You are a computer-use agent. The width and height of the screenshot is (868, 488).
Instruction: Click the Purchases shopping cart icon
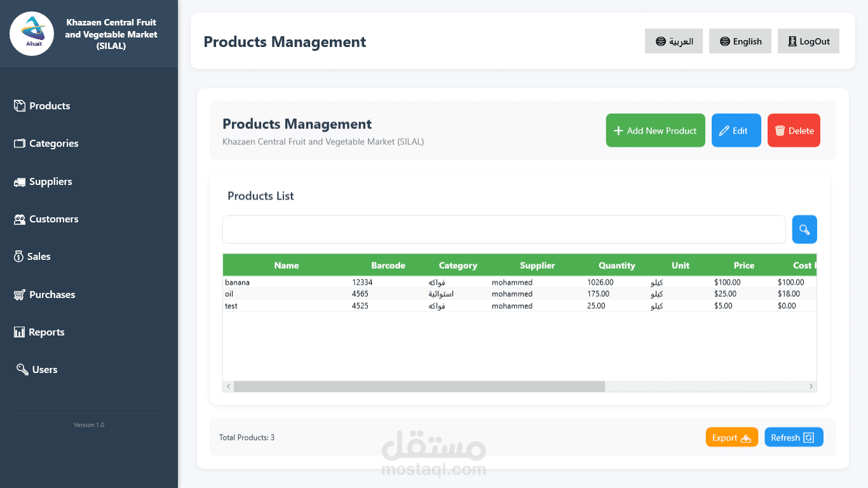[19, 294]
